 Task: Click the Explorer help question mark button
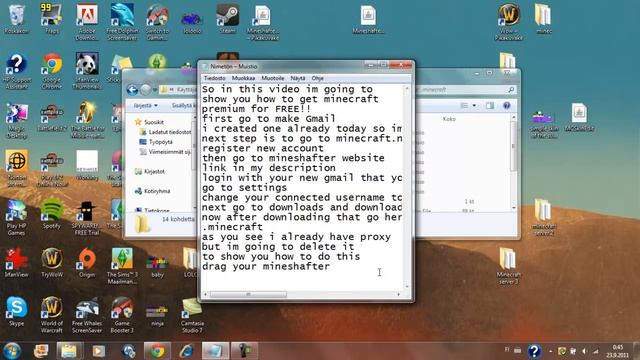click(x=507, y=105)
